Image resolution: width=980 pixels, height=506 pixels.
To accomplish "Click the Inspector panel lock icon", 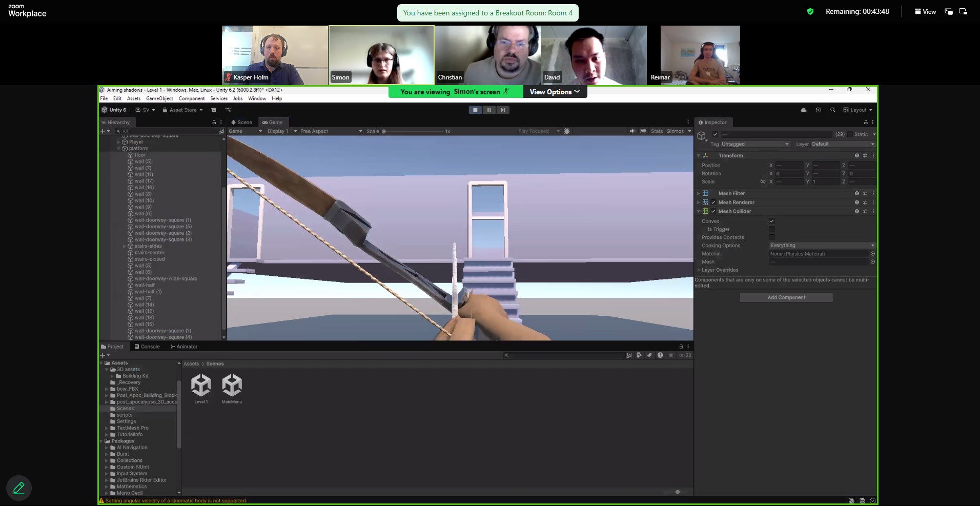I will (866, 123).
